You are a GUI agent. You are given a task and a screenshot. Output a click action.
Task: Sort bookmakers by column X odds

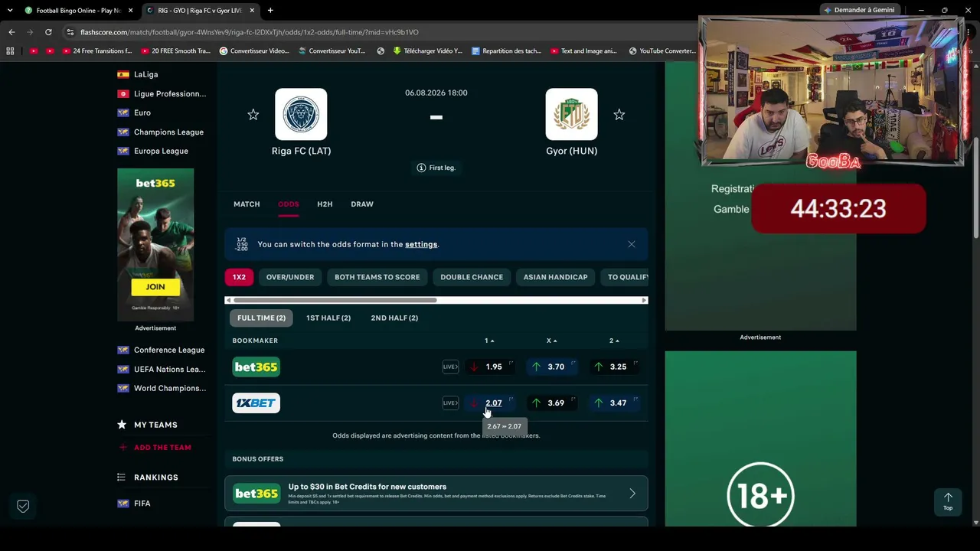551,341
